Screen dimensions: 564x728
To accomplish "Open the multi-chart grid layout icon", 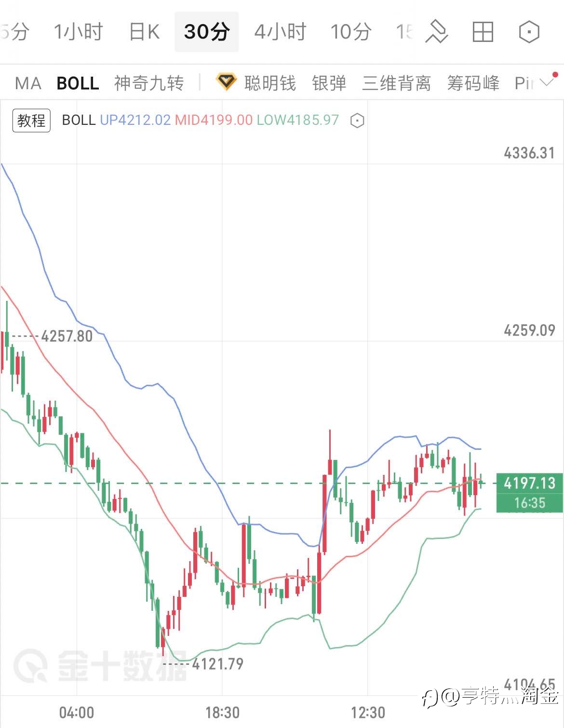I will [x=483, y=32].
